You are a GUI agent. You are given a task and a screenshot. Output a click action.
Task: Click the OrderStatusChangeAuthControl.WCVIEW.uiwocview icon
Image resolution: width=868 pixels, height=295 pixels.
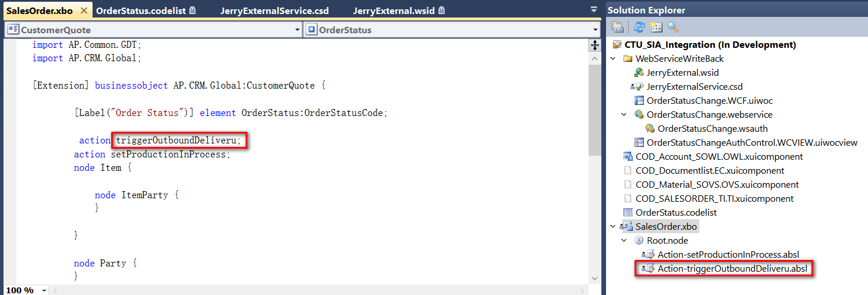[x=639, y=143]
